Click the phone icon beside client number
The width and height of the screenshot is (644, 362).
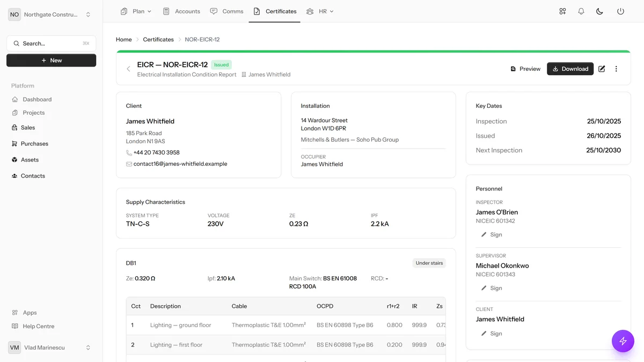(x=129, y=153)
